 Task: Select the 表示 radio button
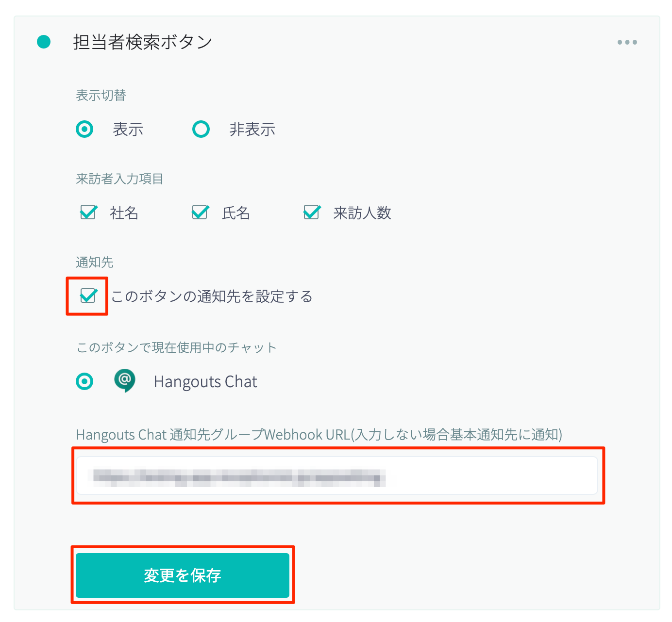click(84, 129)
